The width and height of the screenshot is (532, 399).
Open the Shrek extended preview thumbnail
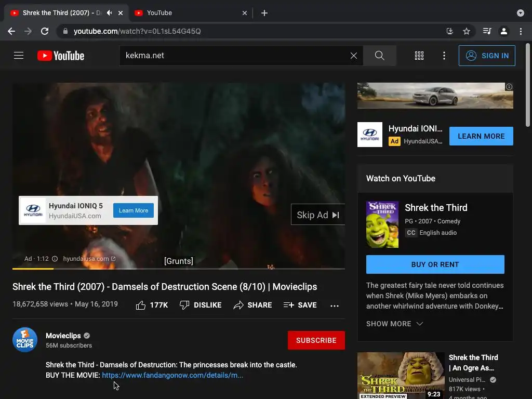pyautogui.click(x=401, y=376)
